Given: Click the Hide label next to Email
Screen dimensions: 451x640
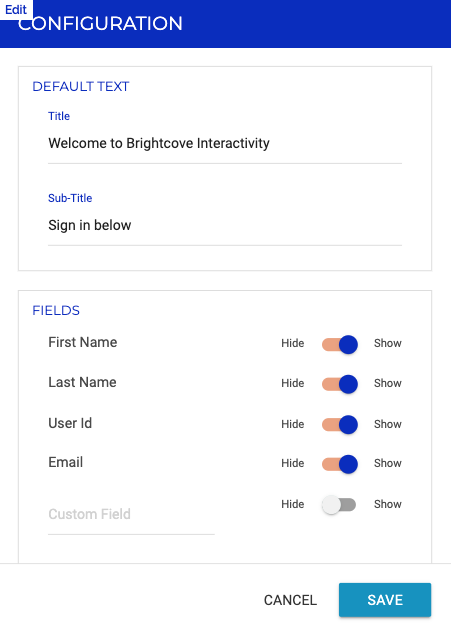Looking at the screenshot, I should coord(293,463).
